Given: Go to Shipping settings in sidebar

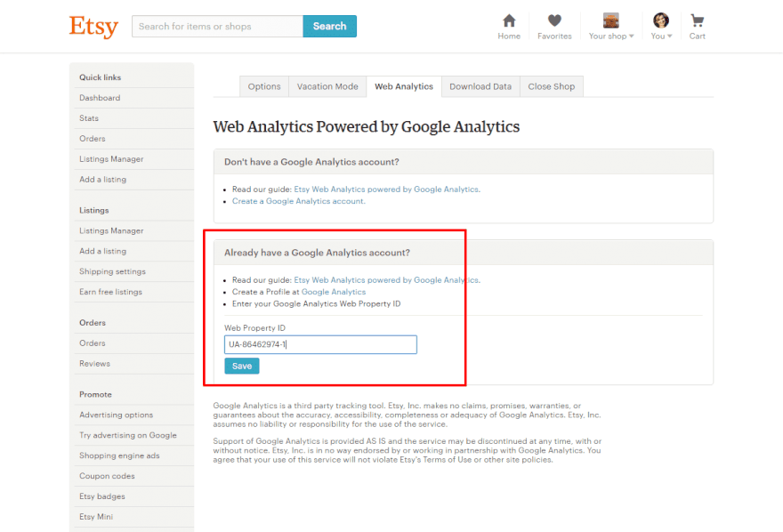Looking at the screenshot, I should tap(112, 271).
